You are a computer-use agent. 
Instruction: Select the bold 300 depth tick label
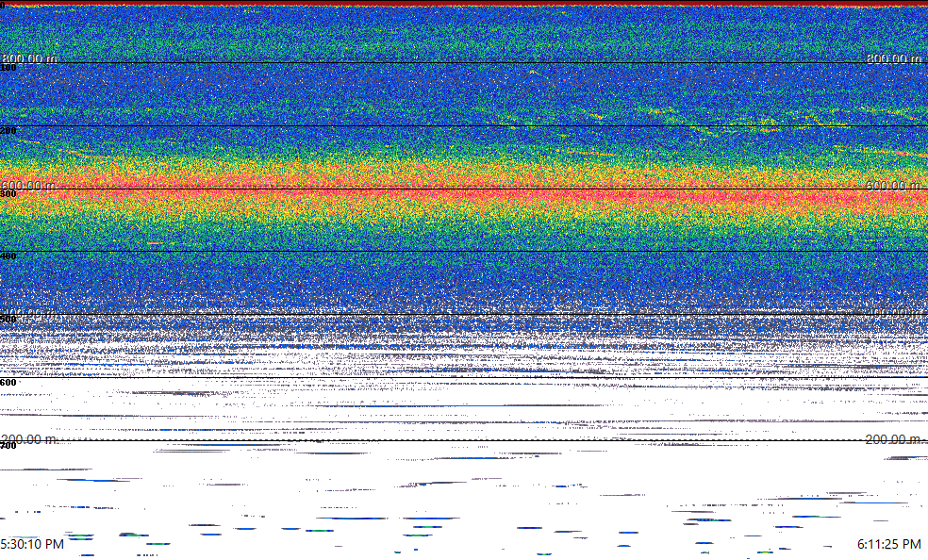pyautogui.click(x=8, y=194)
